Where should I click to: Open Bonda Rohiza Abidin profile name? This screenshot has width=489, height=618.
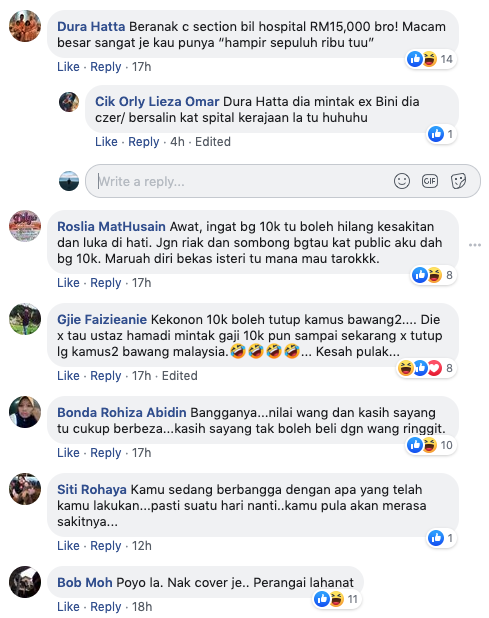click(122, 412)
